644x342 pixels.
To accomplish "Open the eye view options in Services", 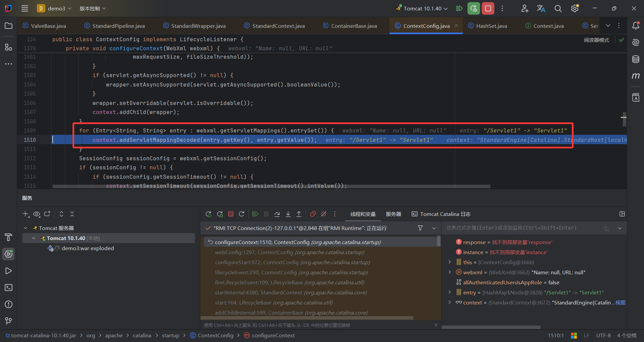I will pyautogui.click(x=37, y=214).
